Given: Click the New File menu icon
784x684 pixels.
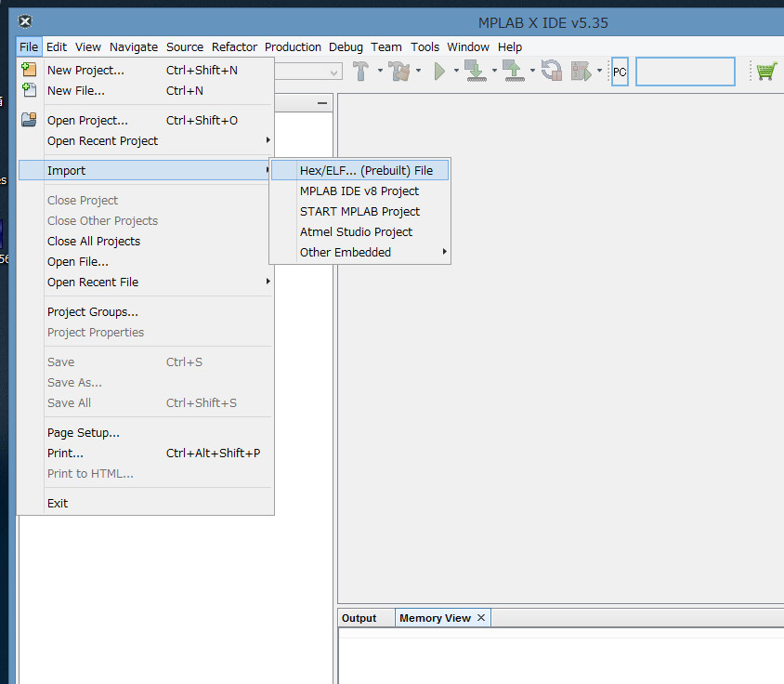Looking at the screenshot, I should (x=30, y=90).
